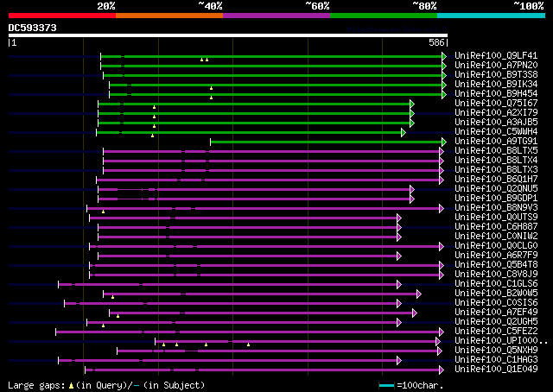Select the UniRef100_A3AJB5 label
Image resolution: width=553 pixels, height=392 pixels.
pos(496,123)
